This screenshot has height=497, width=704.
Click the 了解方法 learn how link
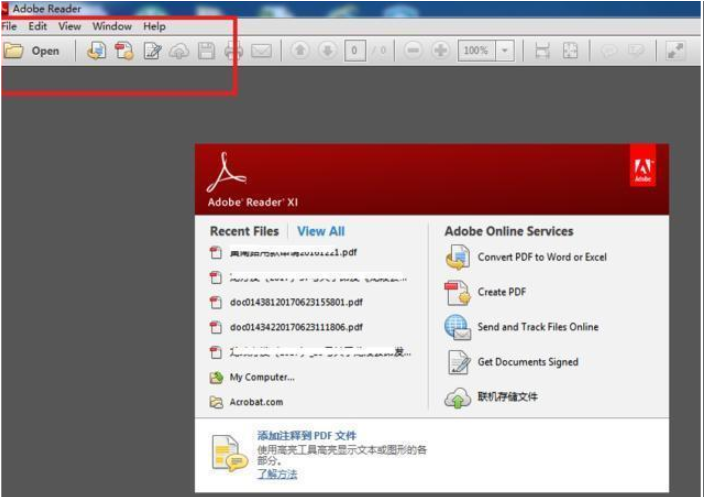(x=277, y=474)
